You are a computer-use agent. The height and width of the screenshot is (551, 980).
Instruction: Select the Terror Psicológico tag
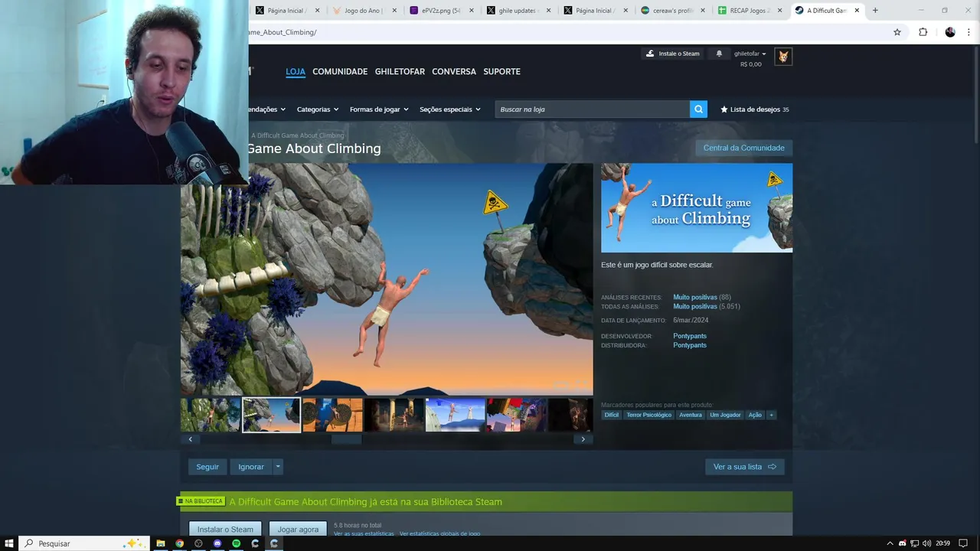[x=648, y=415]
